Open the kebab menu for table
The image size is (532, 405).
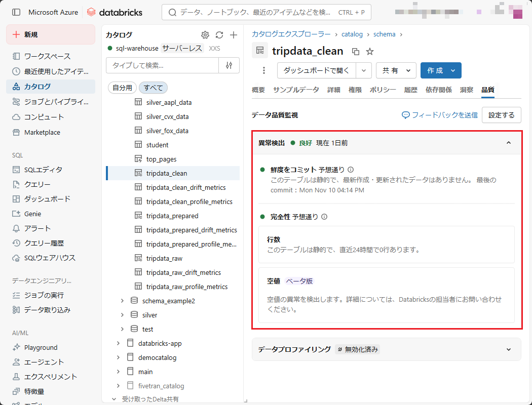(x=263, y=70)
